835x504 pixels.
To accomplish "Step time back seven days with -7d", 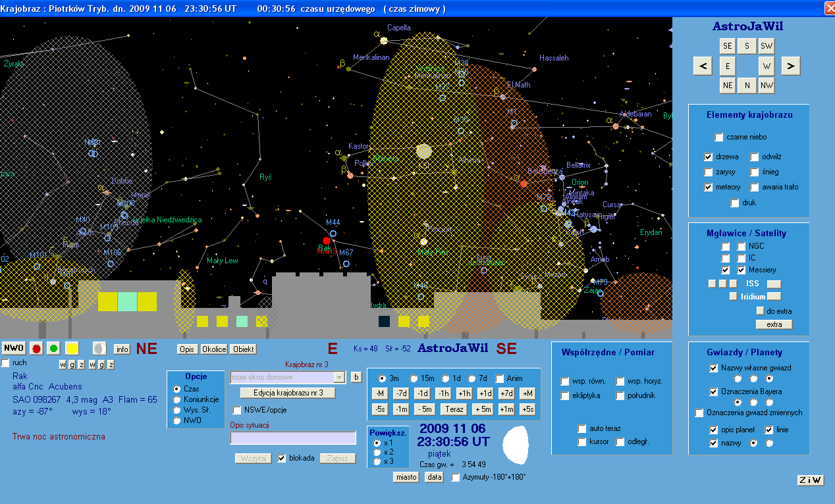I will click(401, 393).
